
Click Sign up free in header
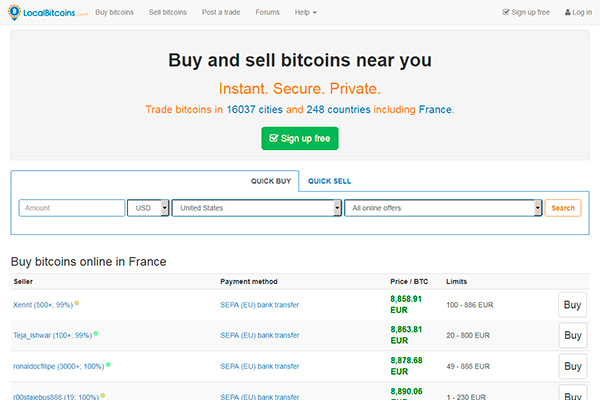click(526, 12)
